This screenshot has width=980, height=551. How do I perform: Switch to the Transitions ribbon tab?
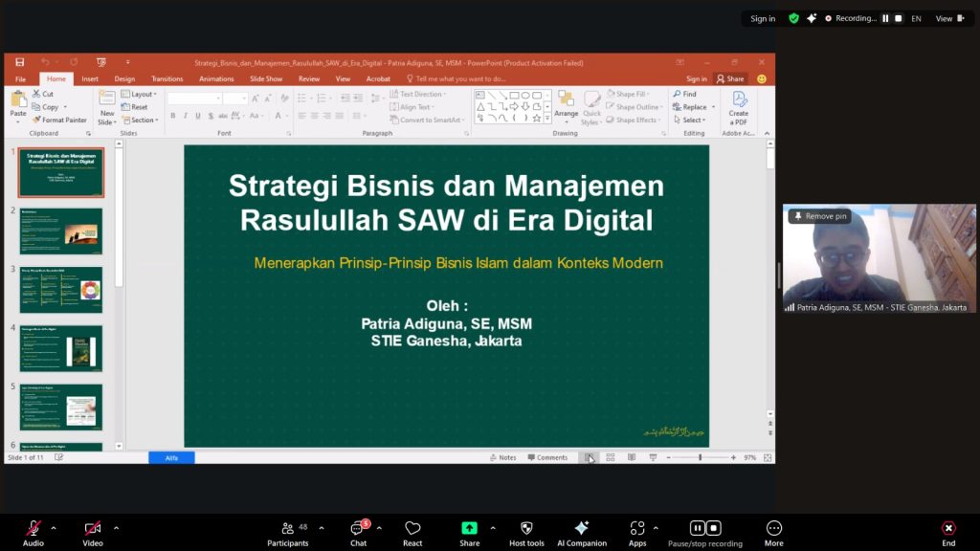click(x=167, y=78)
